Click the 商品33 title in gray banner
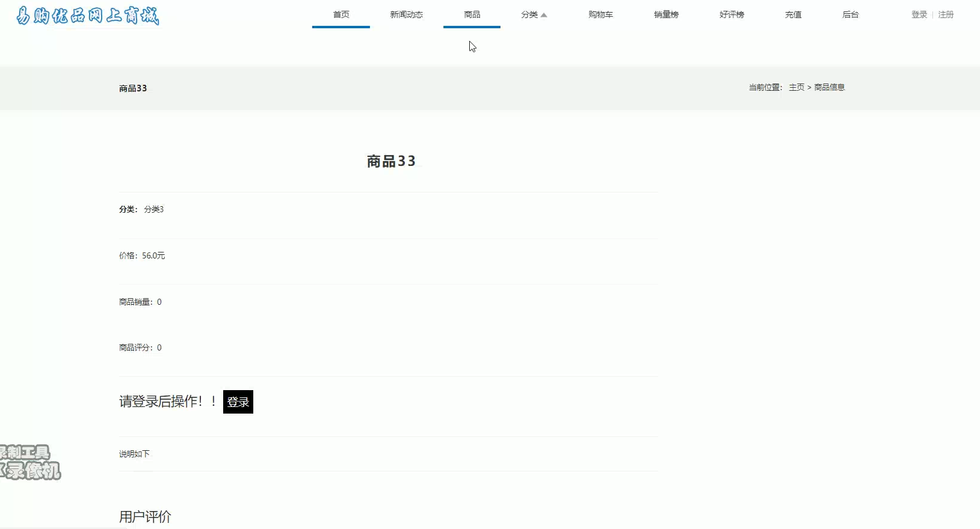This screenshot has width=980, height=529. tap(133, 88)
